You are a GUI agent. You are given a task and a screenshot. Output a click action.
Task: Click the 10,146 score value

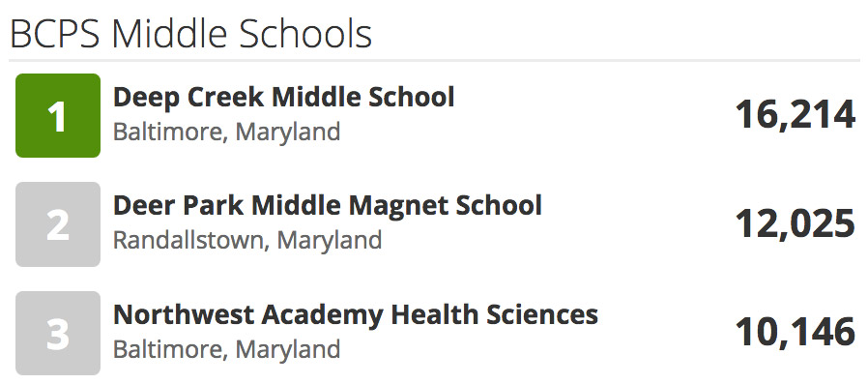coord(796,333)
